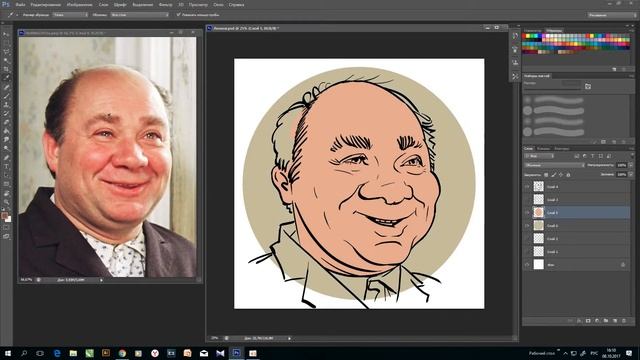Switch to the 'Контуры' tab

[x=562, y=149]
